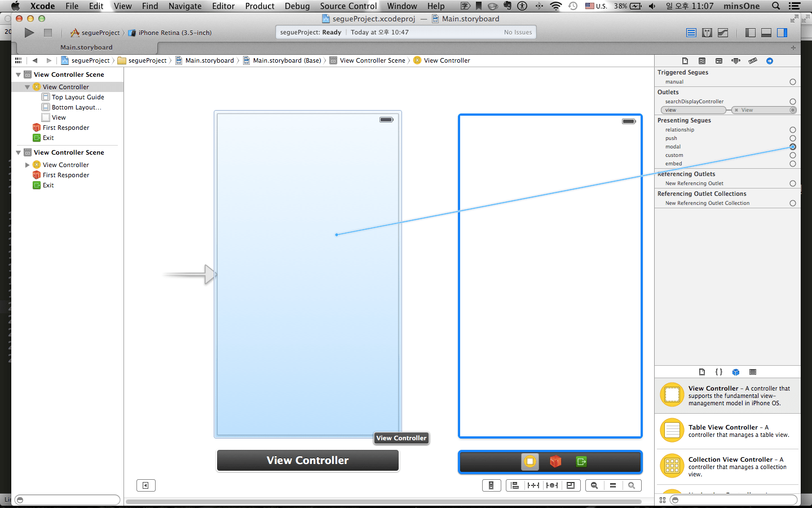The image size is (812, 508).
Task: Open the Resolve Auto Layout Issues menu
Action: point(552,485)
